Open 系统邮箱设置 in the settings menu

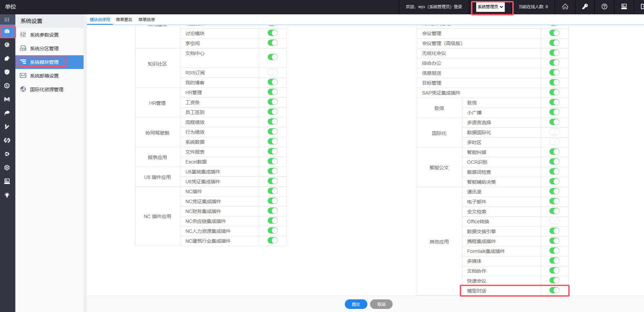(x=49, y=76)
